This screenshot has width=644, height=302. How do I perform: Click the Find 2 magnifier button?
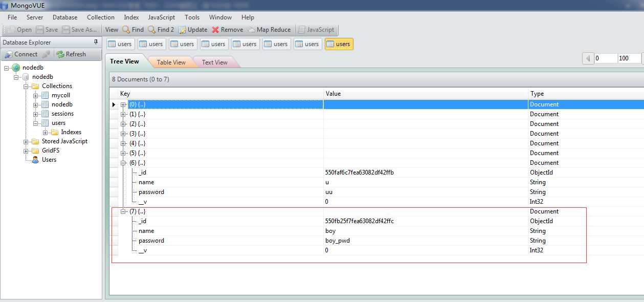[161, 30]
